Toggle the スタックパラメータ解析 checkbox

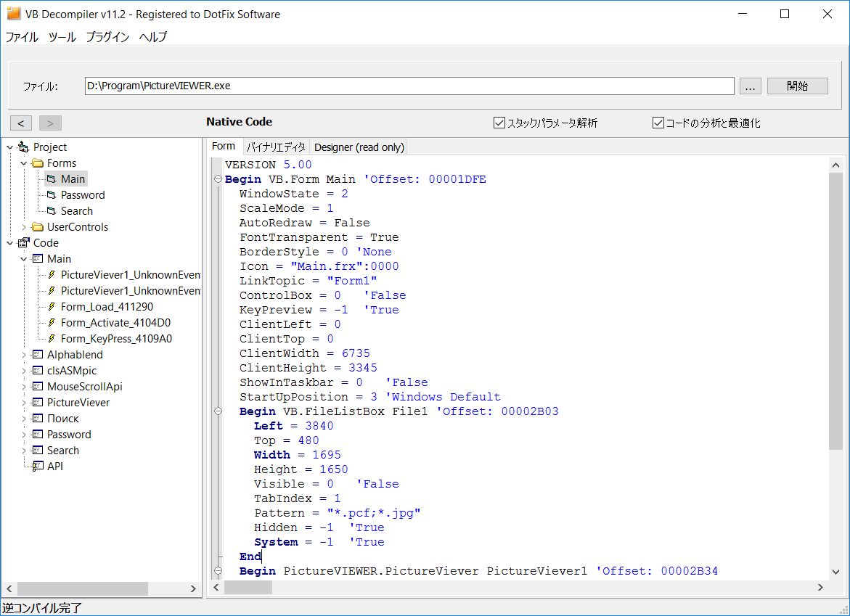click(499, 123)
